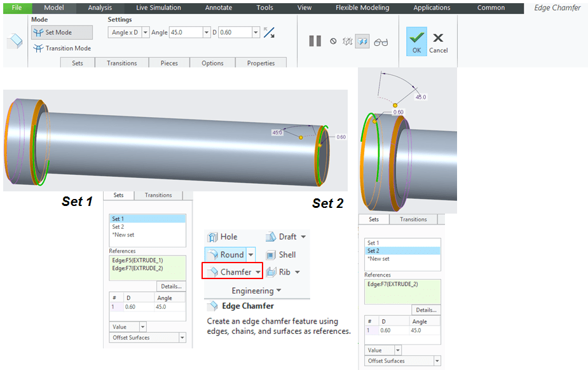
Task: Click the verify mode glasses icon
Action: click(x=381, y=42)
